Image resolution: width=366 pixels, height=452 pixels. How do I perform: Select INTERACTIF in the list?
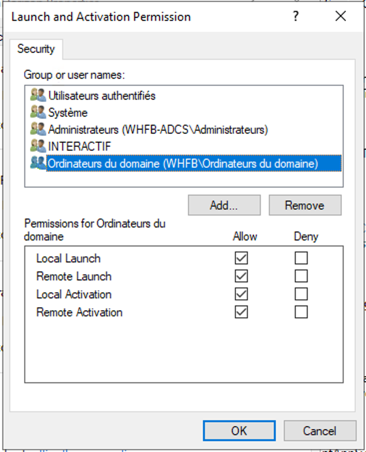[x=79, y=147]
